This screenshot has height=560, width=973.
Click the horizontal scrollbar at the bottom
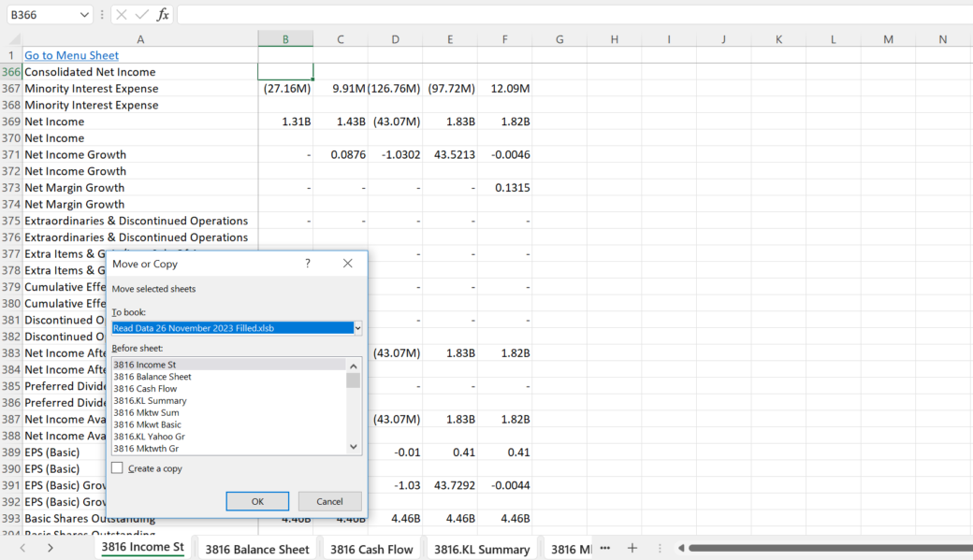tap(823, 548)
